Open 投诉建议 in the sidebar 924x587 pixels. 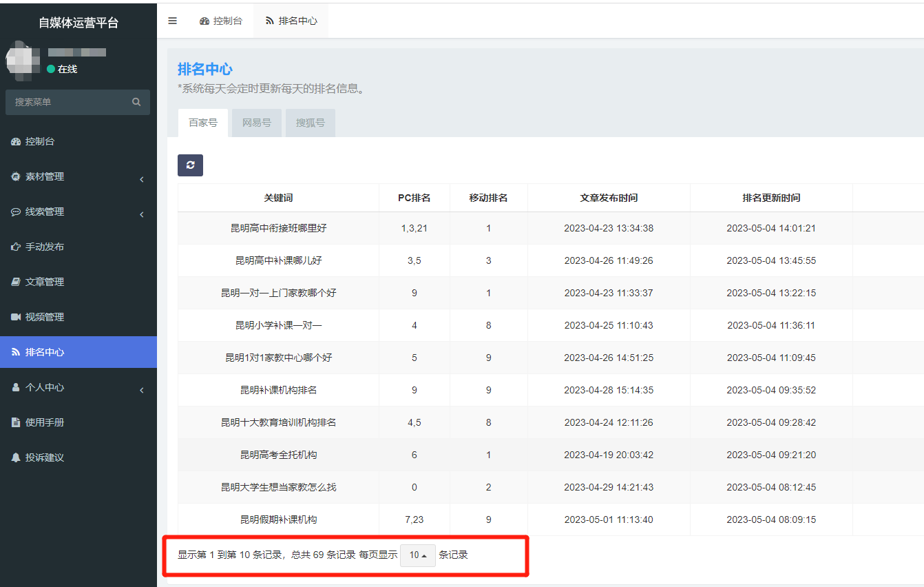click(44, 457)
